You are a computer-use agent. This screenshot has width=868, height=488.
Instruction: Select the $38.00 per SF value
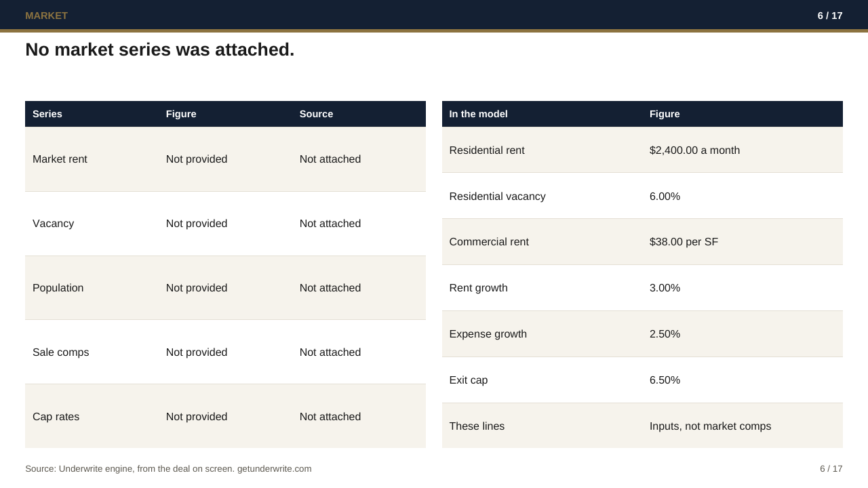point(684,242)
